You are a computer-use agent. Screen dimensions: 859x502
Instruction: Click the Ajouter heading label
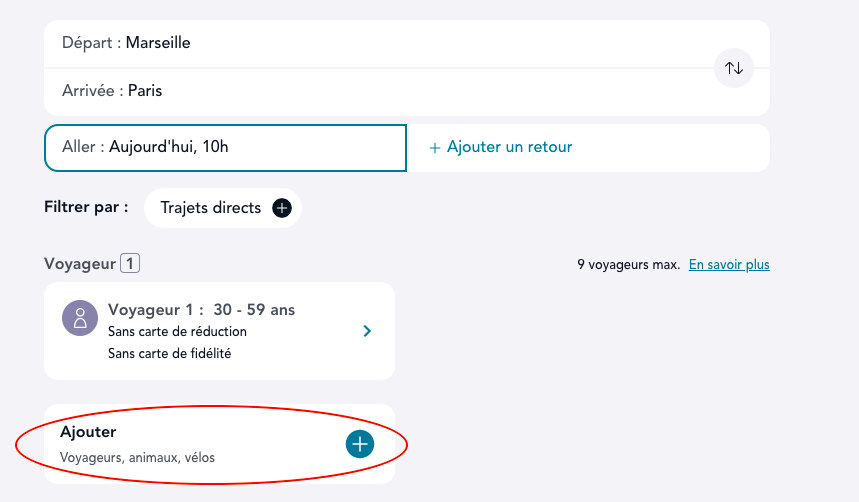click(x=88, y=432)
